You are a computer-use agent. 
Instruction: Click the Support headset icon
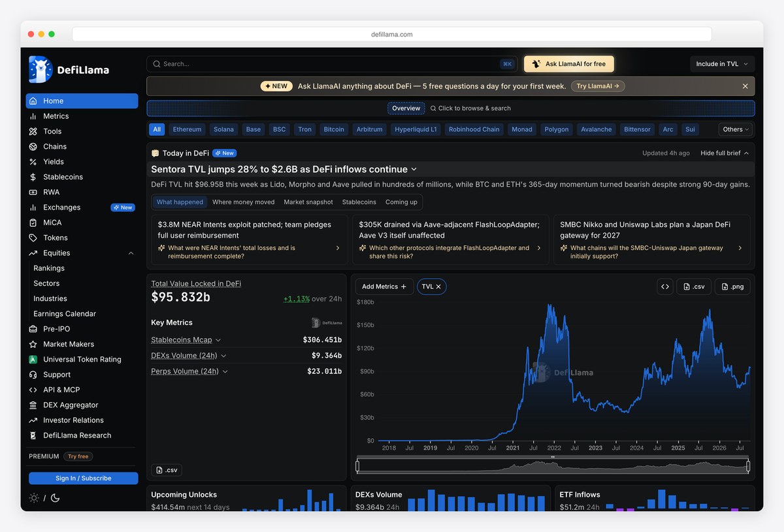33,375
